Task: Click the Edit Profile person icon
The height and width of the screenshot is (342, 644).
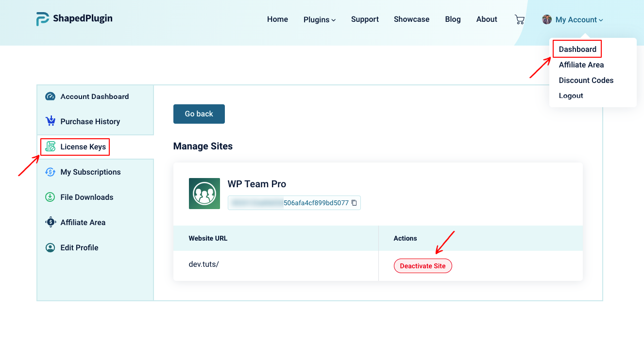Action: (51, 247)
